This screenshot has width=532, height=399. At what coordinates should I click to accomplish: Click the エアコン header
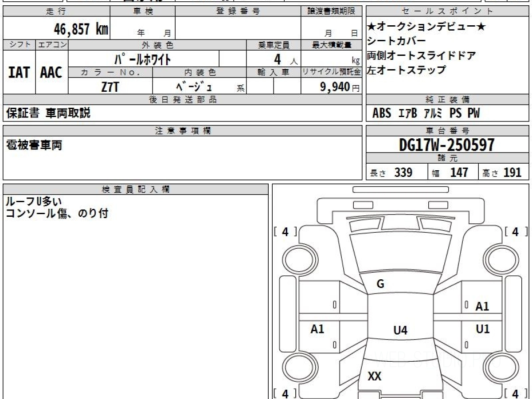[52, 45]
